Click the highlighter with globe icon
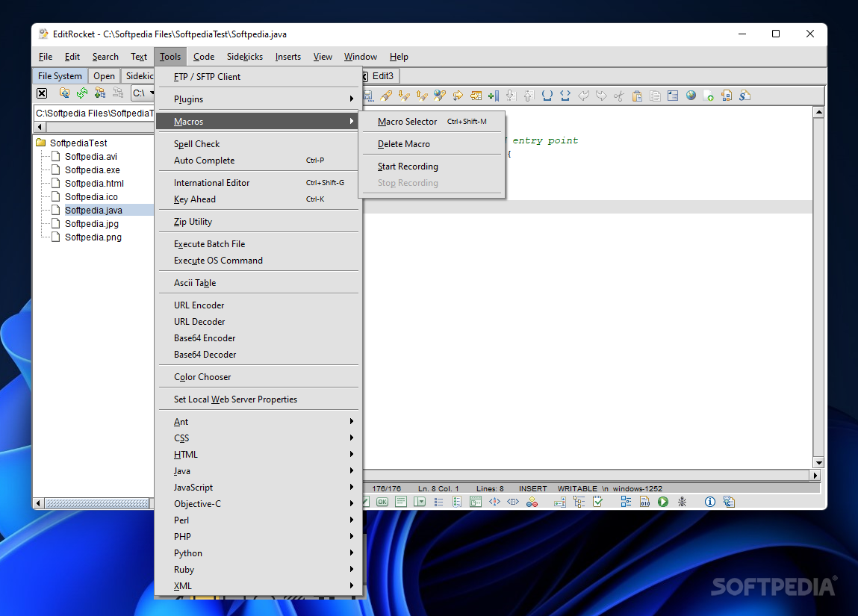 coord(439,96)
